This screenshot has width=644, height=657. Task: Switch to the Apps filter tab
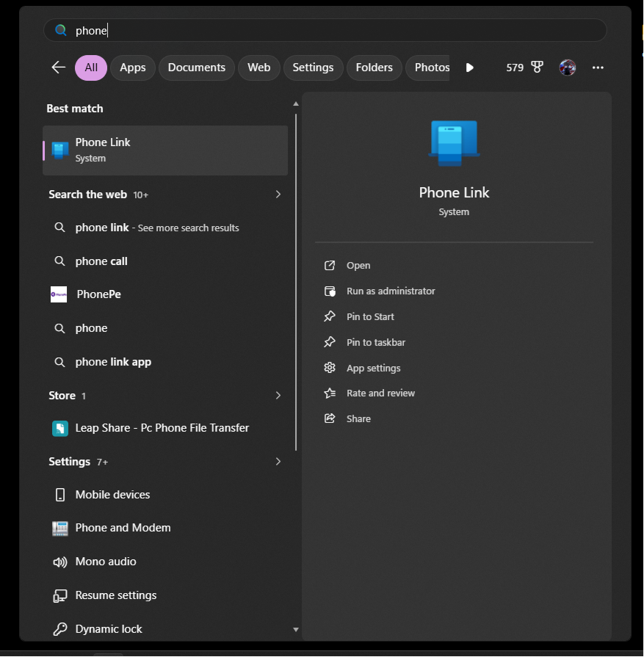point(132,68)
